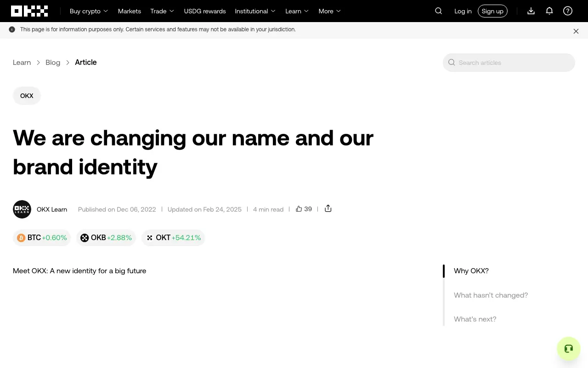Expand the More dropdown menu
The height and width of the screenshot is (368, 588).
click(330, 11)
